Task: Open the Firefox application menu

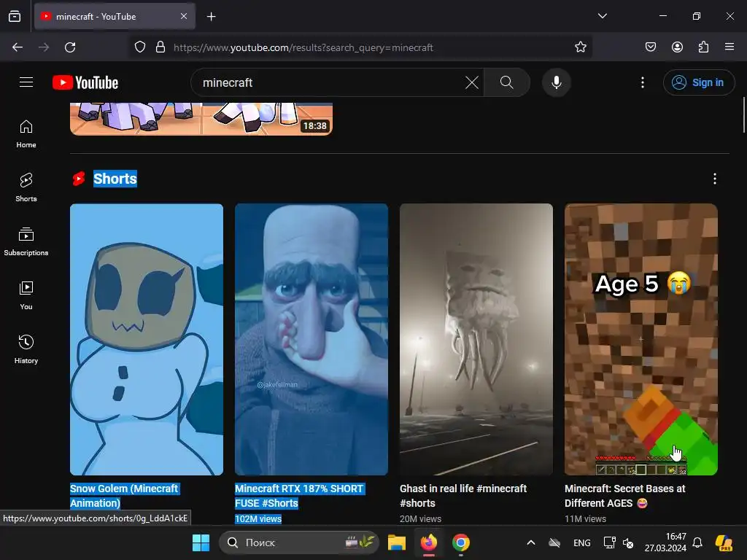Action: (x=729, y=47)
